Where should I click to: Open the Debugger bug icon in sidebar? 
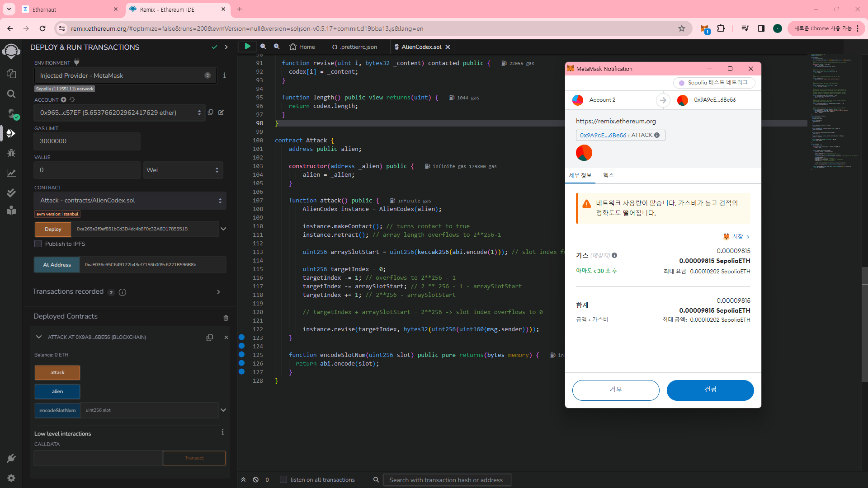11,153
